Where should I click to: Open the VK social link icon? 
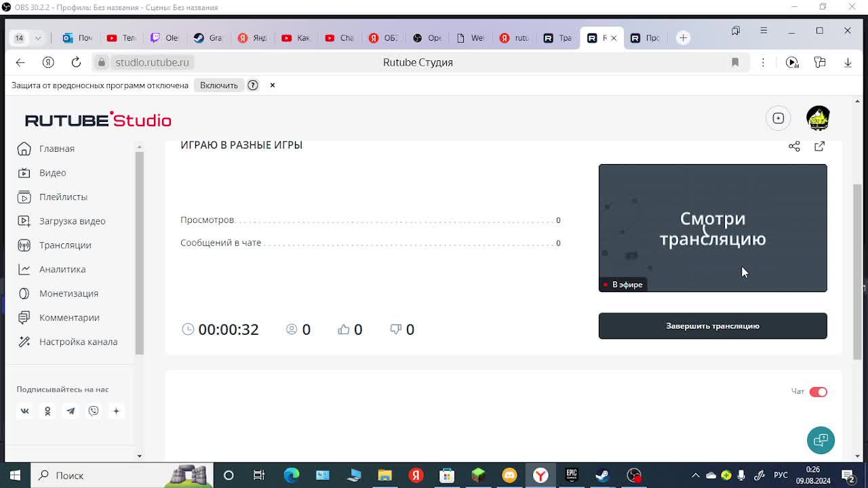click(25, 411)
